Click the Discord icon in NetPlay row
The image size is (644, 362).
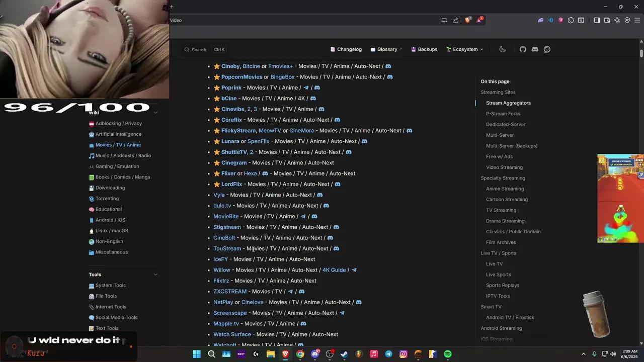click(358, 302)
